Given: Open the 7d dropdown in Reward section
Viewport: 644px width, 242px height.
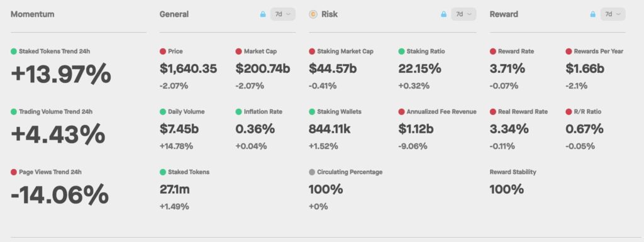Looking at the screenshot, I should tap(613, 14).
